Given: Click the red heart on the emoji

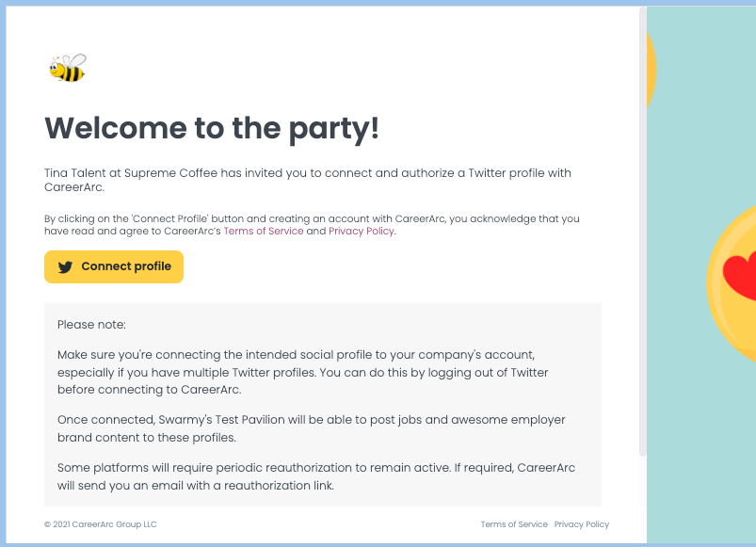Looking at the screenshot, I should pyautogui.click(x=740, y=277).
